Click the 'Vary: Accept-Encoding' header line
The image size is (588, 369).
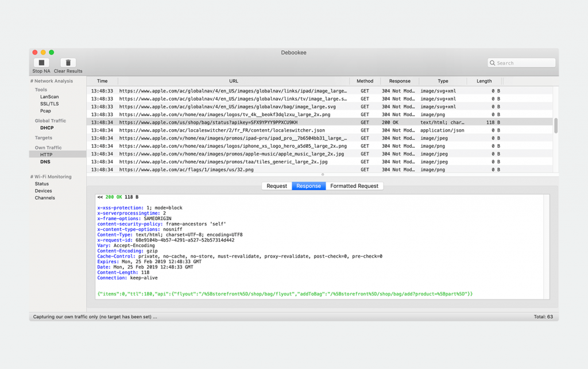[126, 245]
